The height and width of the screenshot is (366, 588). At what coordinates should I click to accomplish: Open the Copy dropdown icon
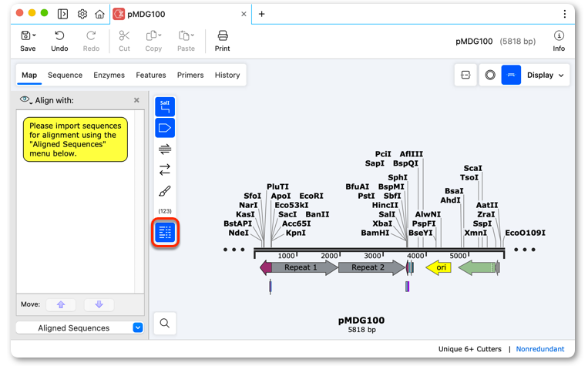[153, 36]
